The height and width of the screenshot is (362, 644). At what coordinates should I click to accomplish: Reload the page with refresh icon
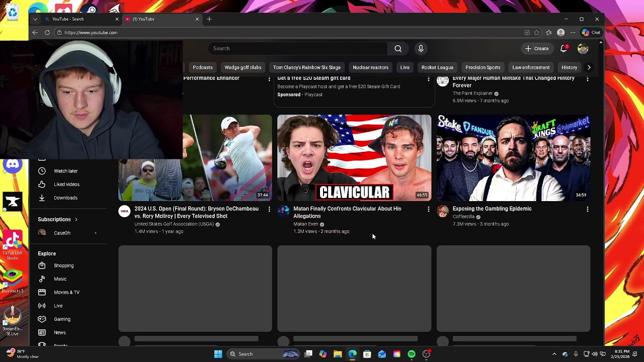[47, 32]
